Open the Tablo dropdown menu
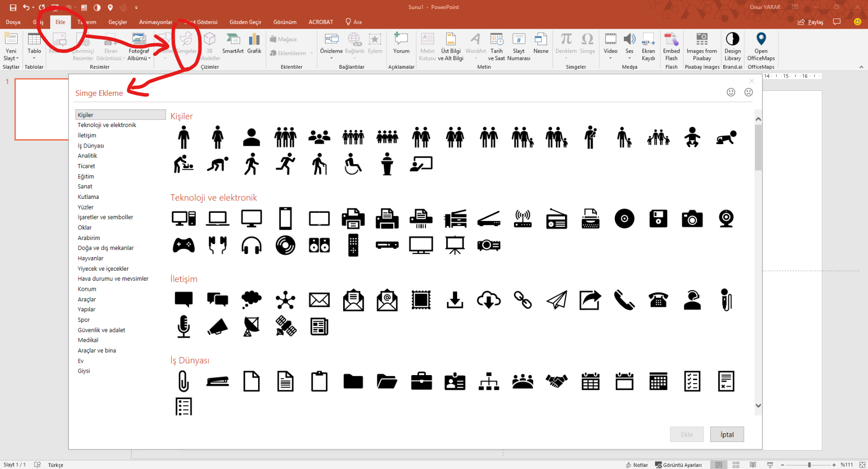 coord(34,58)
